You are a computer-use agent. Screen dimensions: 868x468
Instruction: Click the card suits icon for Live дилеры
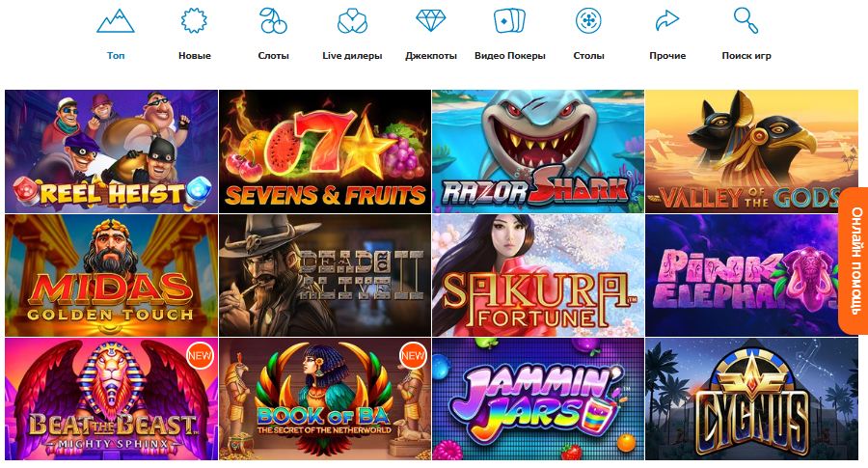352,21
